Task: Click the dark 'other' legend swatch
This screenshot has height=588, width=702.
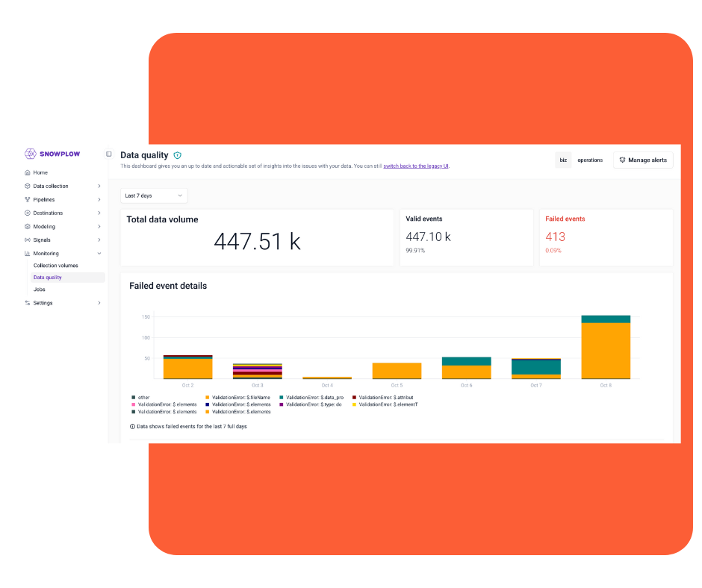Action: point(134,398)
